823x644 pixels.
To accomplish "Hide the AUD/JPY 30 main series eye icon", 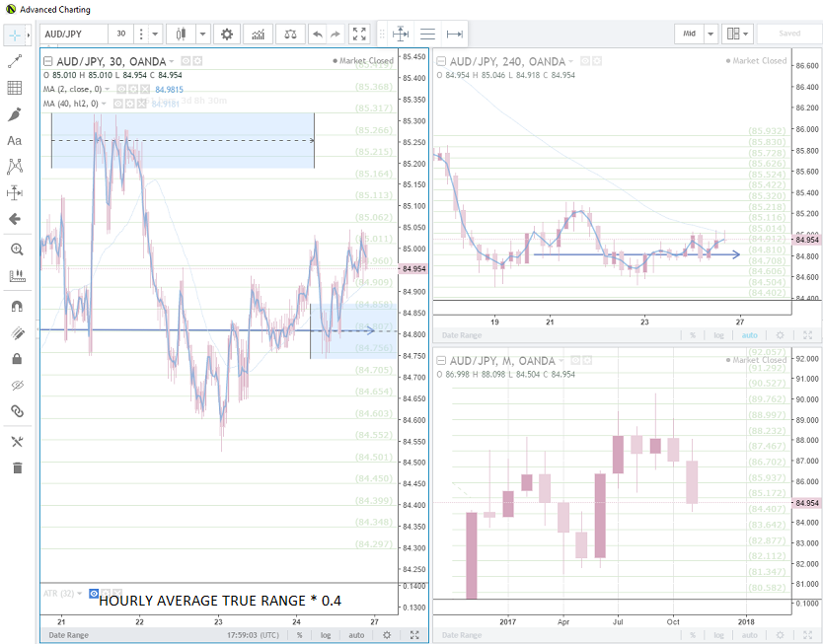I will click(186, 61).
